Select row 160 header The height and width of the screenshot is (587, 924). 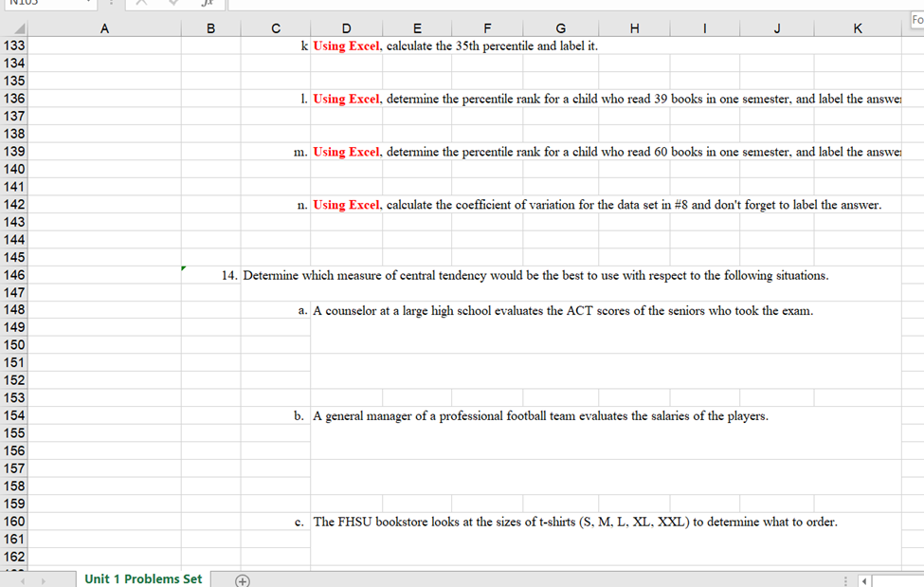(x=14, y=522)
